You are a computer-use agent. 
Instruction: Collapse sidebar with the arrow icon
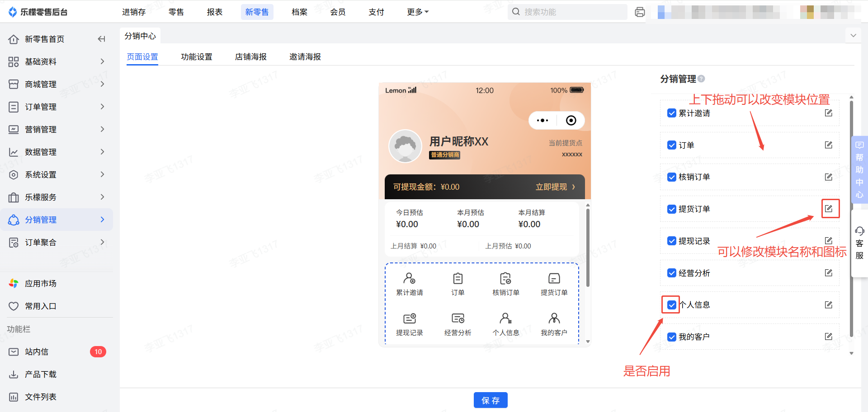pos(101,39)
